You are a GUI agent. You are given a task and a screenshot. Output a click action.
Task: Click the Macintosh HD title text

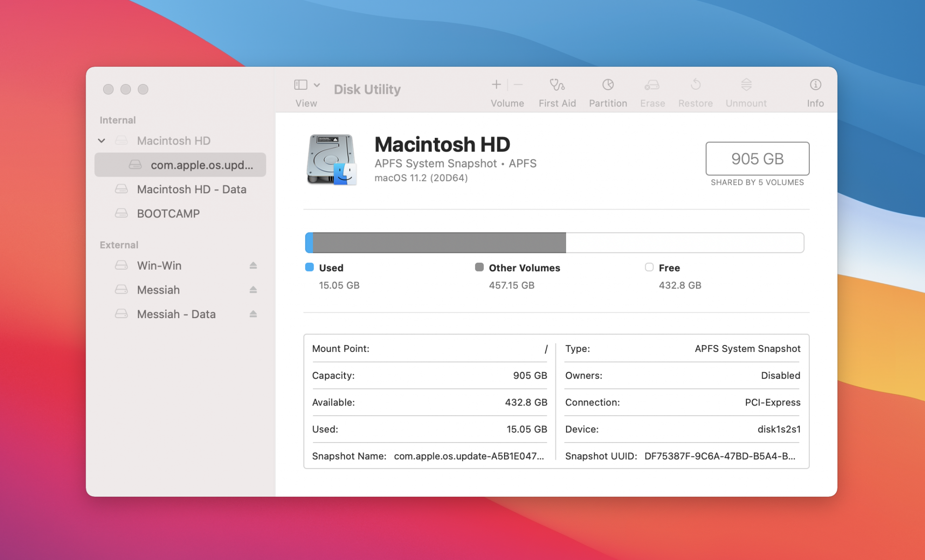pyautogui.click(x=442, y=144)
